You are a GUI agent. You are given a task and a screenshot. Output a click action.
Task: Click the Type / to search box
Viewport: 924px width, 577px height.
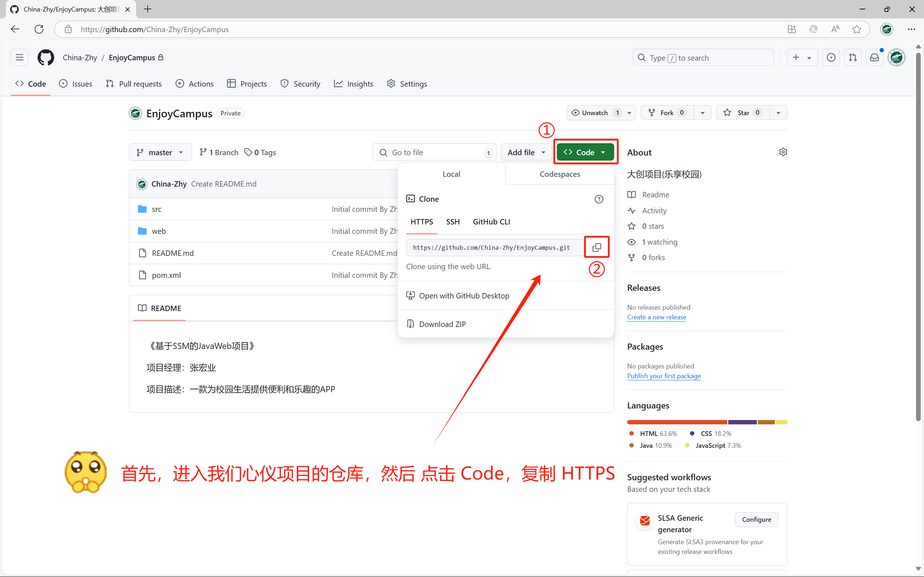[703, 58]
